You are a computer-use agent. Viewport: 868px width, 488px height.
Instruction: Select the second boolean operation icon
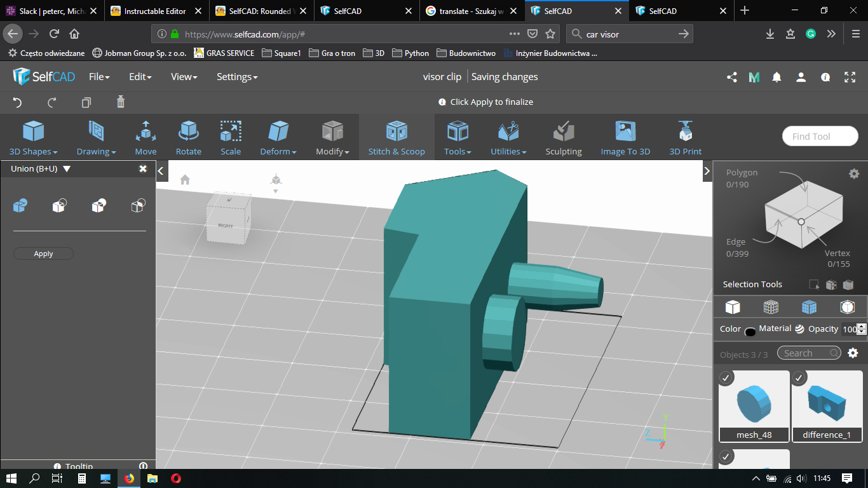(59, 205)
